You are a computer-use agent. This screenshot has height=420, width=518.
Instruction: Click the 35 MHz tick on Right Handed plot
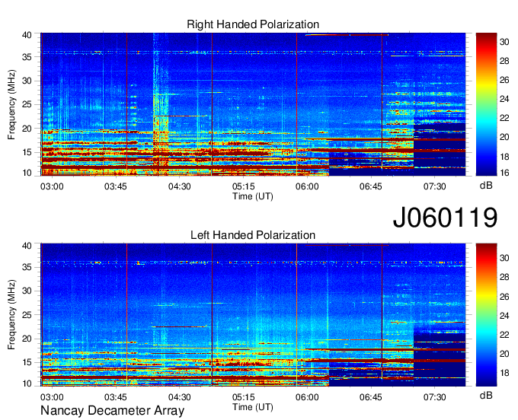[27, 57]
